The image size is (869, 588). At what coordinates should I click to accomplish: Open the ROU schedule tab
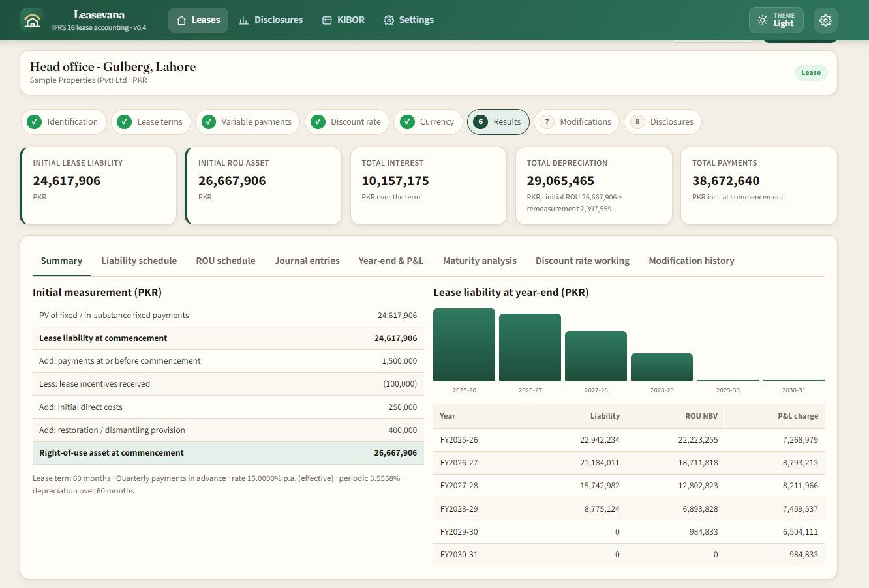(x=226, y=261)
